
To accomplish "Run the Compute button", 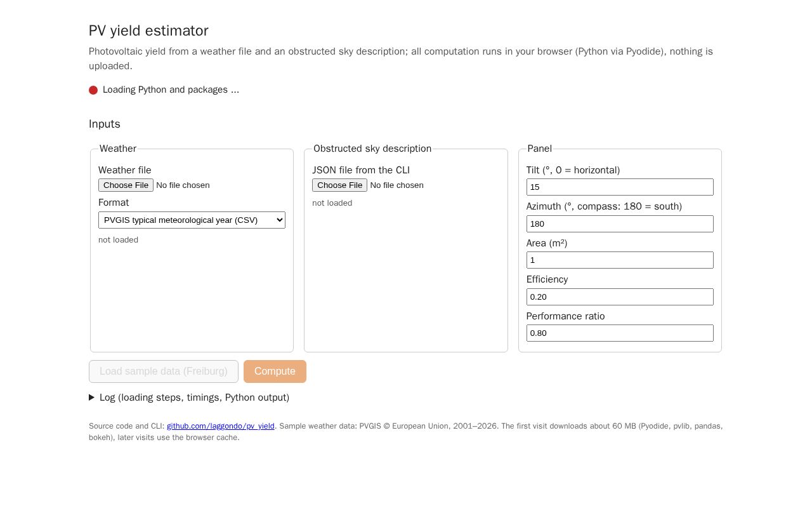I will pos(275,371).
